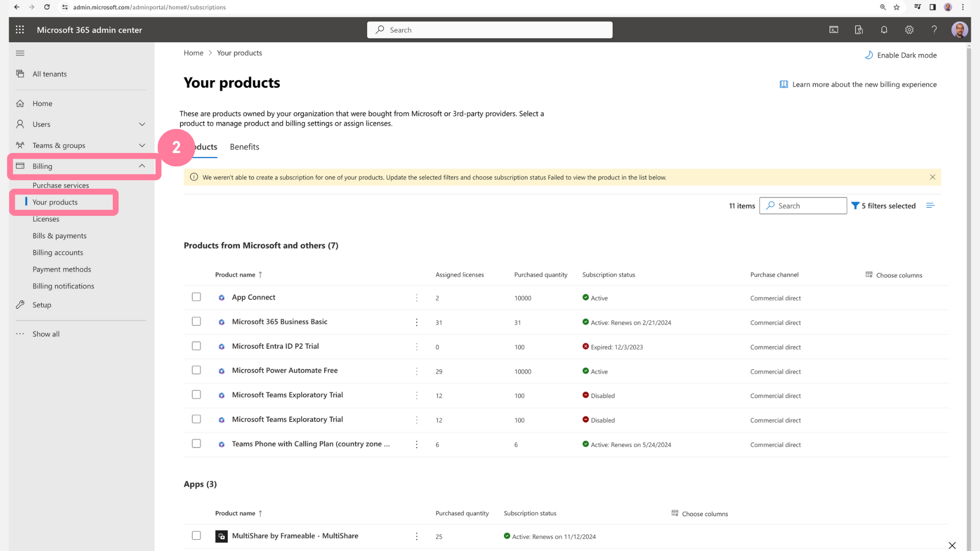Sort products by Product name in Microsoft table

[x=238, y=274]
